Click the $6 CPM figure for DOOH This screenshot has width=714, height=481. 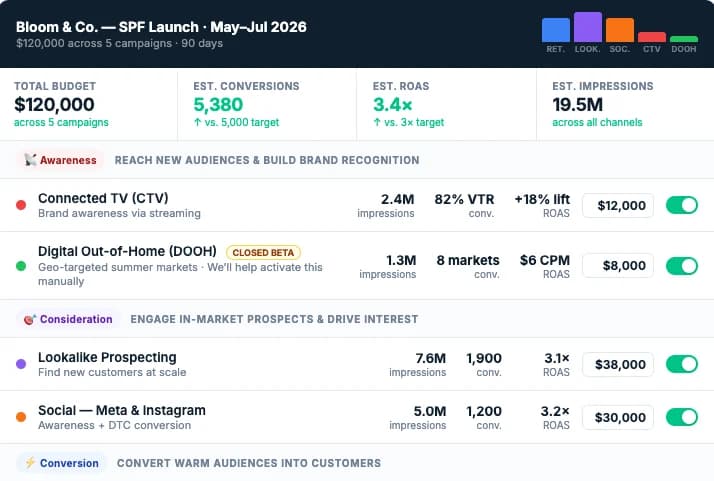545,261
